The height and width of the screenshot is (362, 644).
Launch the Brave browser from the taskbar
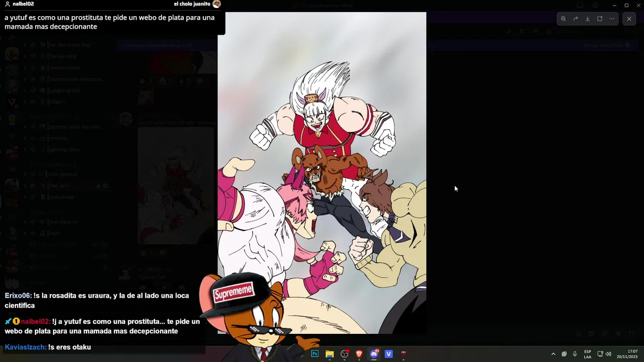pos(359,354)
